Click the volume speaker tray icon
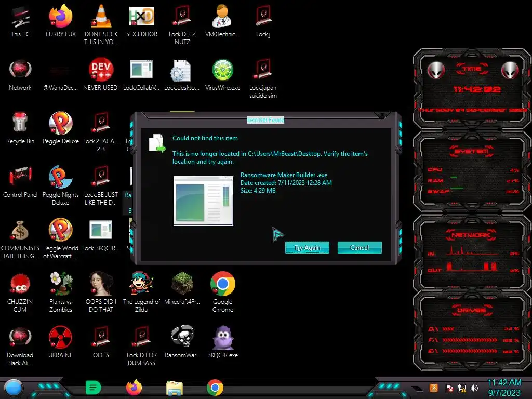 (x=474, y=388)
